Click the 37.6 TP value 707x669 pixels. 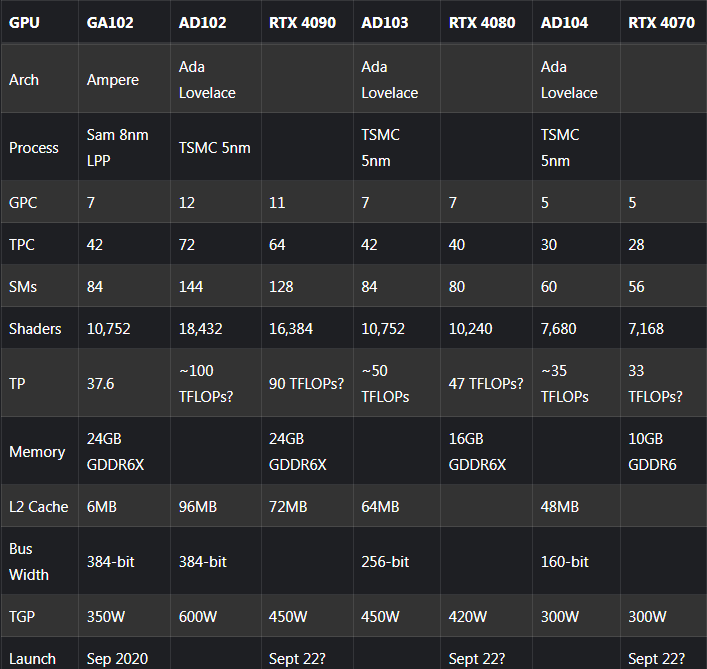101,384
